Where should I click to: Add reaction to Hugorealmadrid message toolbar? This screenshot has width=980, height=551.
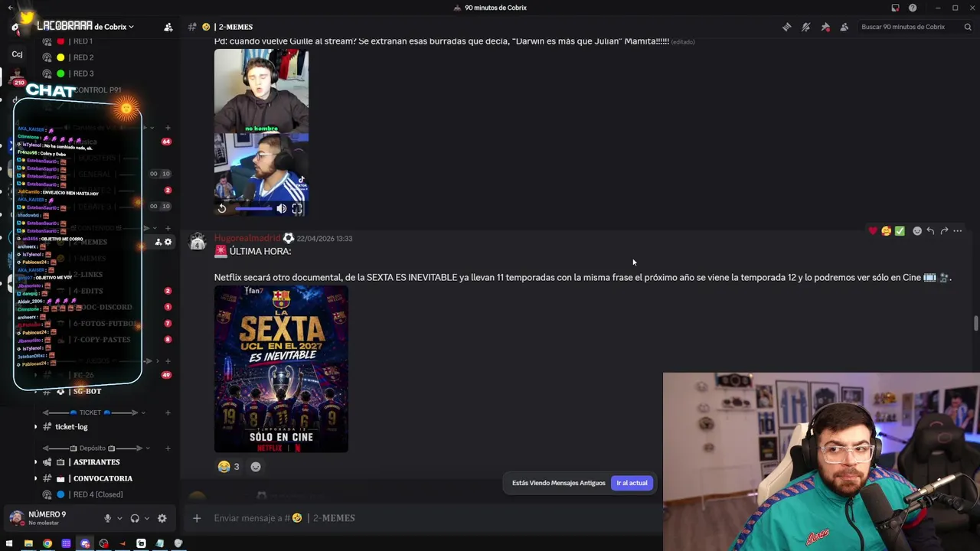pyautogui.click(x=917, y=230)
